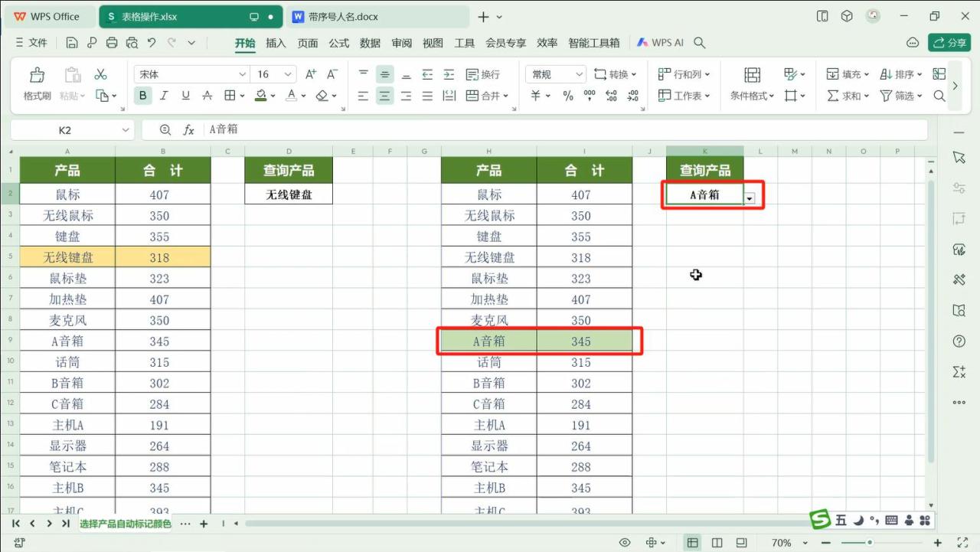Toggle Italic formatting button

pos(164,96)
